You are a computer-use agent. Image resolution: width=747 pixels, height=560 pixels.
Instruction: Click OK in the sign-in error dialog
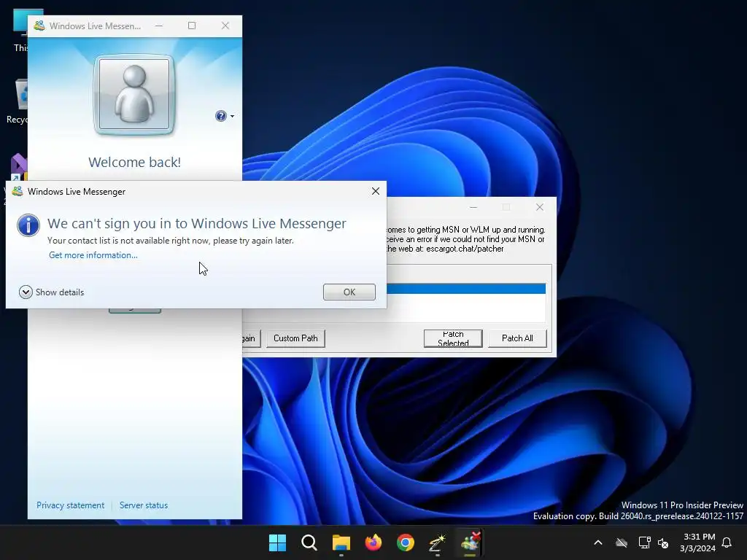[349, 292]
